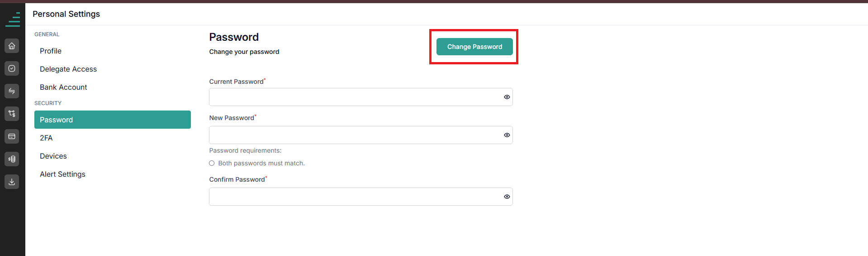The height and width of the screenshot is (256, 868).
Task: Open the transfers arrows icon in sidebar
Action: (12, 91)
